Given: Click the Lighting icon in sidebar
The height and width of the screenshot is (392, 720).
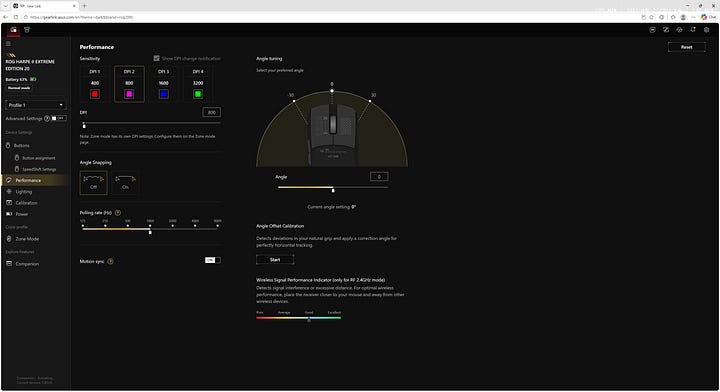Looking at the screenshot, I should [x=9, y=191].
